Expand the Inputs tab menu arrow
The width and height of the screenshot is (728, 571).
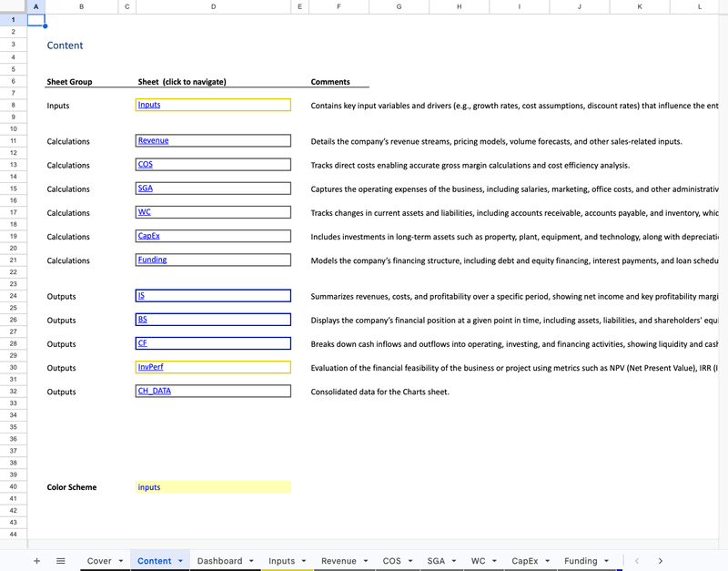click(x=304, y=561)
